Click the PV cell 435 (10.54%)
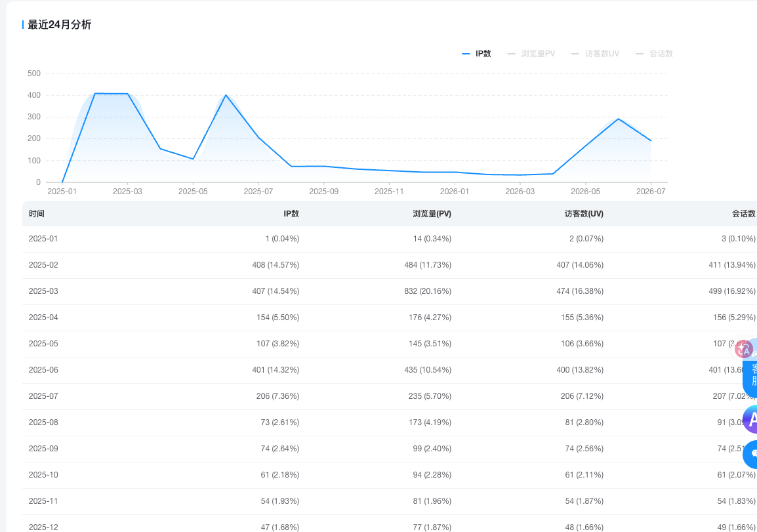Image resolution: width=757 pixels, height=532 pixels. [x=428, y=370]
